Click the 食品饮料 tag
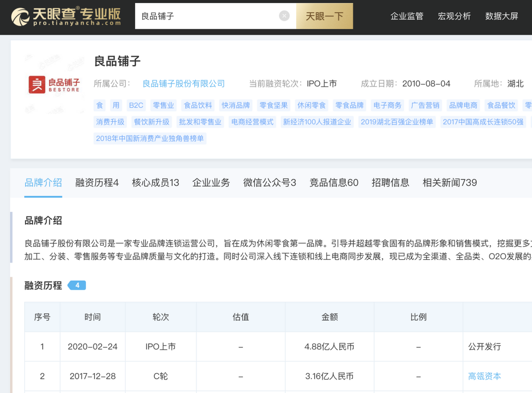Viewport: 532px width, 393px height. pyautogui.click(x=198, y=105)
